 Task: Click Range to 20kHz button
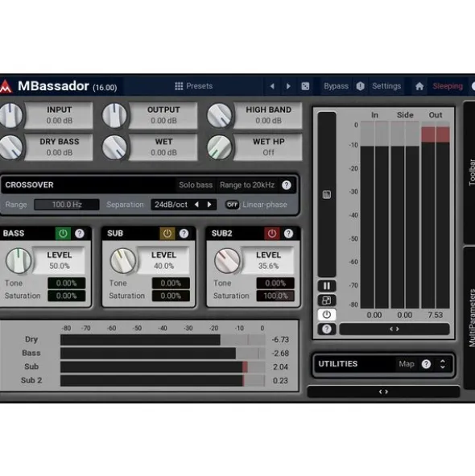(x=247, y=185)
